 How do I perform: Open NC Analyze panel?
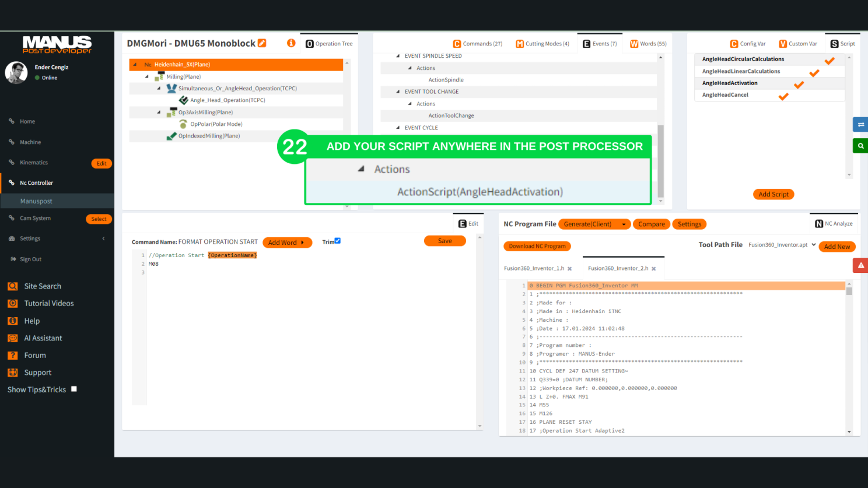click(834, 224)
